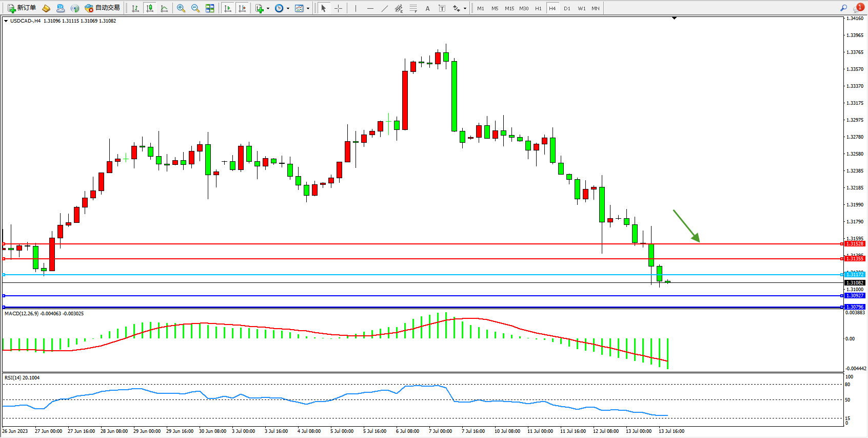Open the chart templates dropdown

tap(308, 9)
